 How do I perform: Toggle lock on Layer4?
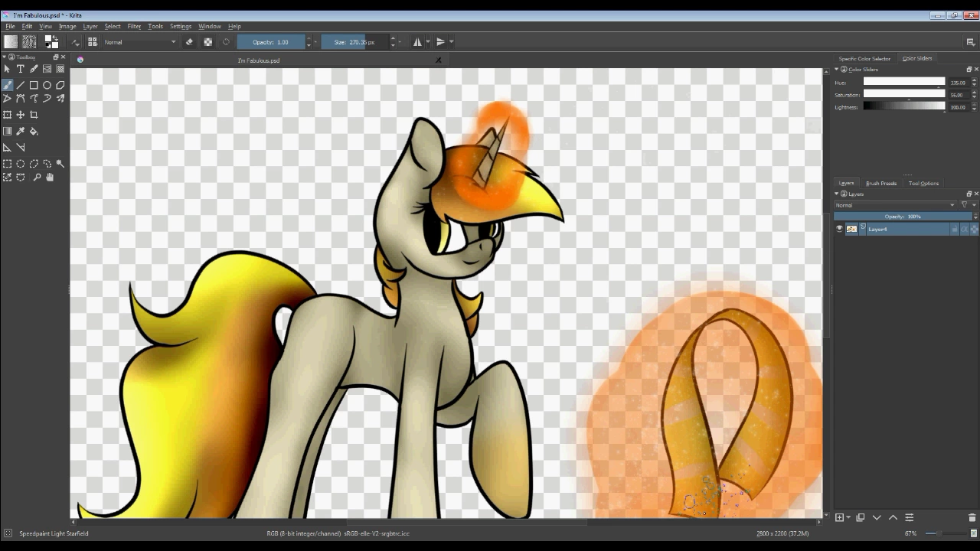click(x=955, y=229)
